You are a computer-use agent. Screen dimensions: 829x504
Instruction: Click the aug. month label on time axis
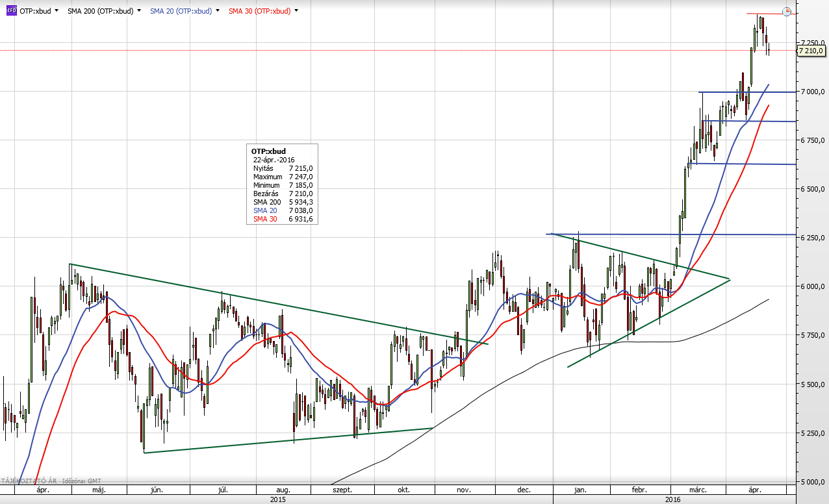click(283, 490)
